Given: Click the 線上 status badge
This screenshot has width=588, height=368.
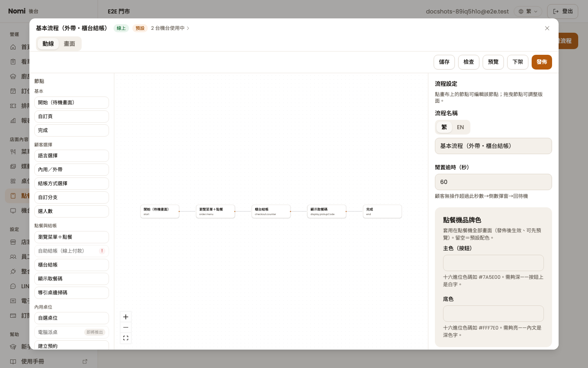Looking at the screenshot, I should [121, 28].
